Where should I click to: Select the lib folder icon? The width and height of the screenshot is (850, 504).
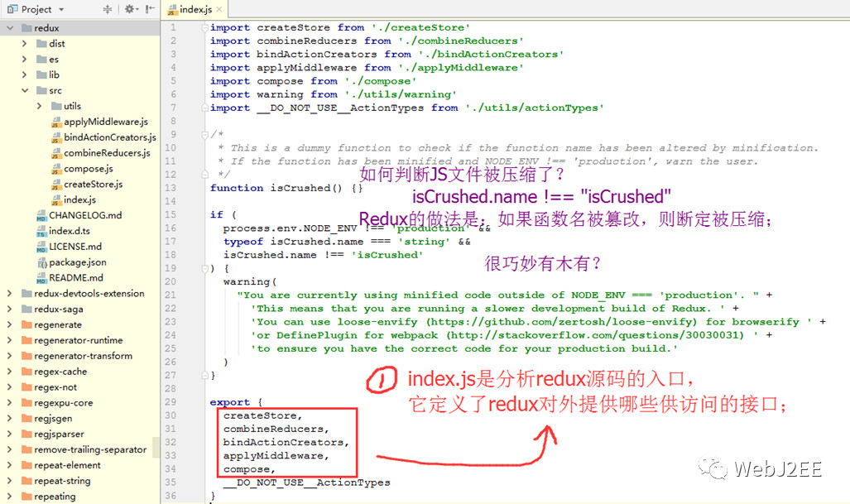click(41, 74)
